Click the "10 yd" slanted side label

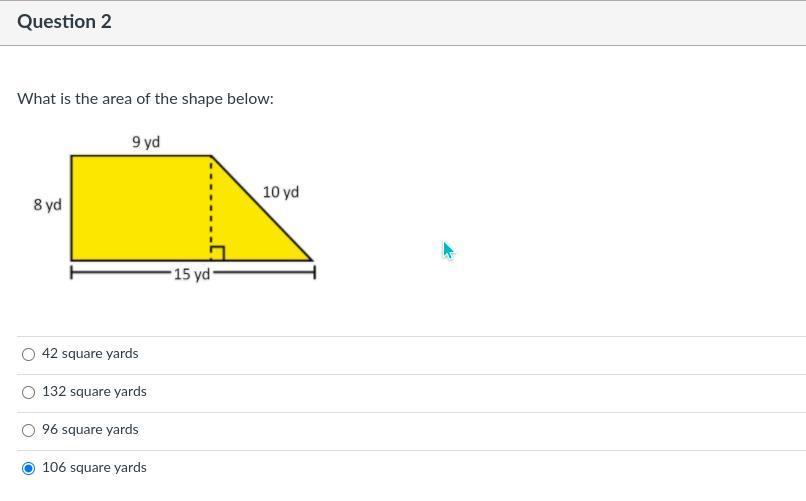(x=281, y=192)
